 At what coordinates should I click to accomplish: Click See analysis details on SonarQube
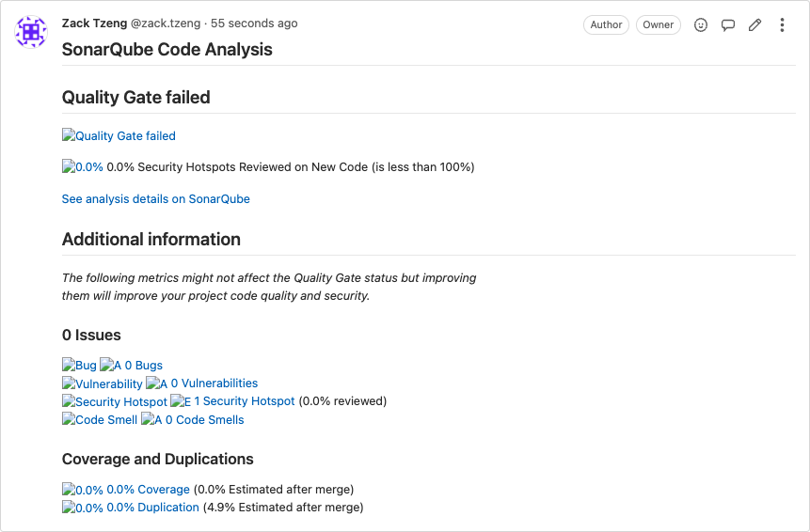pos(156,199)
